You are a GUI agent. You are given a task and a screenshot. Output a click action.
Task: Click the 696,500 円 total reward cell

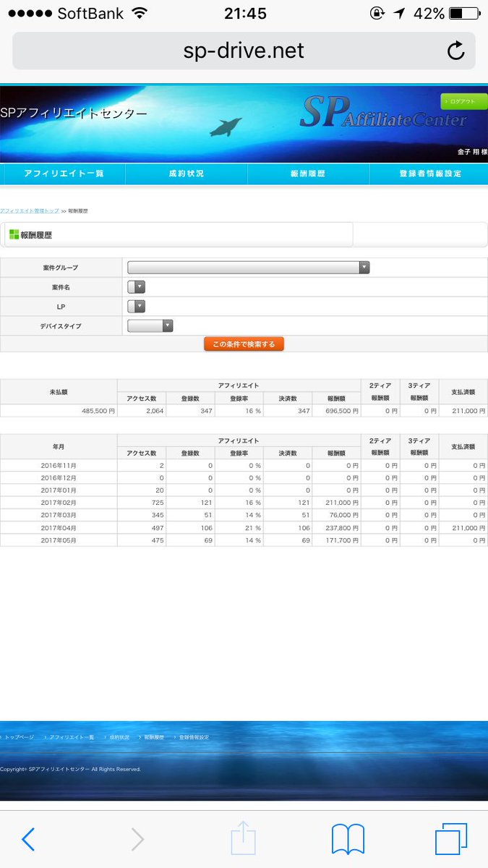336,411
